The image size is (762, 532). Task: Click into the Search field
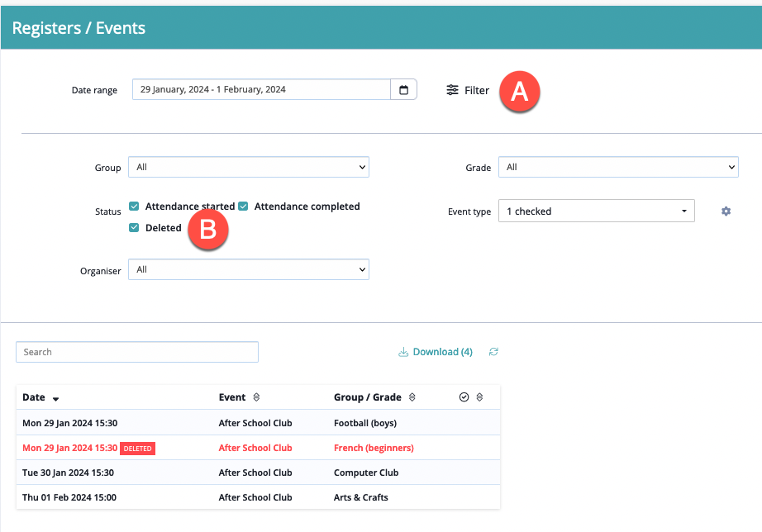coord(137,352)
